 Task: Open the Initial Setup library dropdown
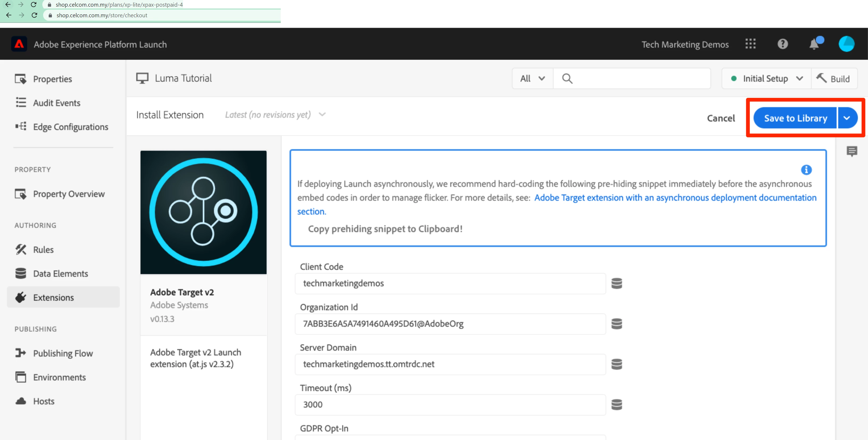point(766,79)
